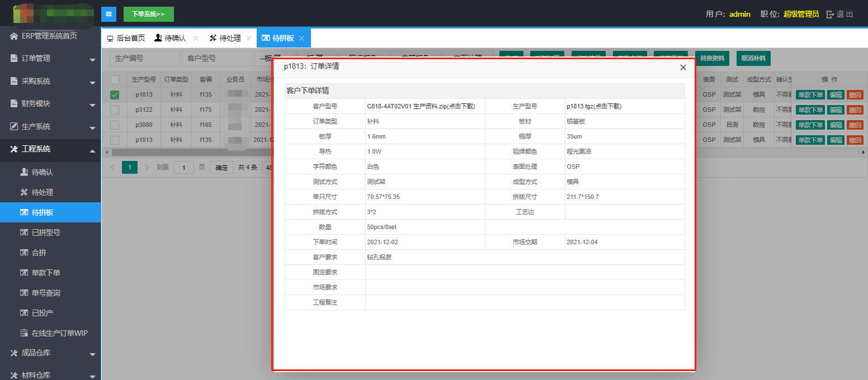Close the 订单详情 dialog with the X
This screenshot has width=868, height=380.
[683, 68]
